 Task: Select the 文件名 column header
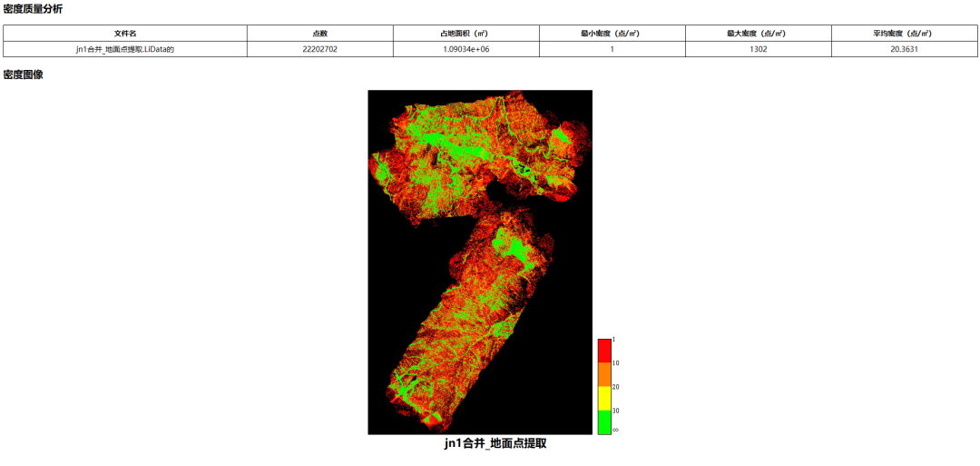pyautogui.click(x=125, y=33)
